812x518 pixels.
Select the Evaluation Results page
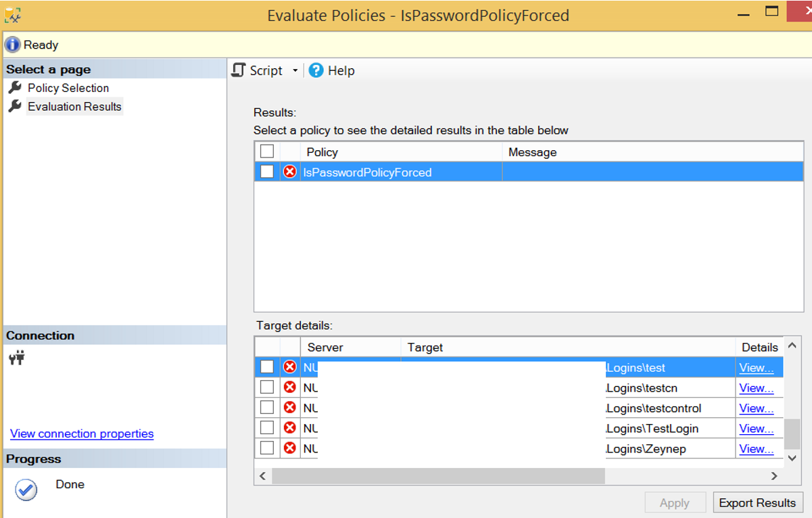coord(74,106)
